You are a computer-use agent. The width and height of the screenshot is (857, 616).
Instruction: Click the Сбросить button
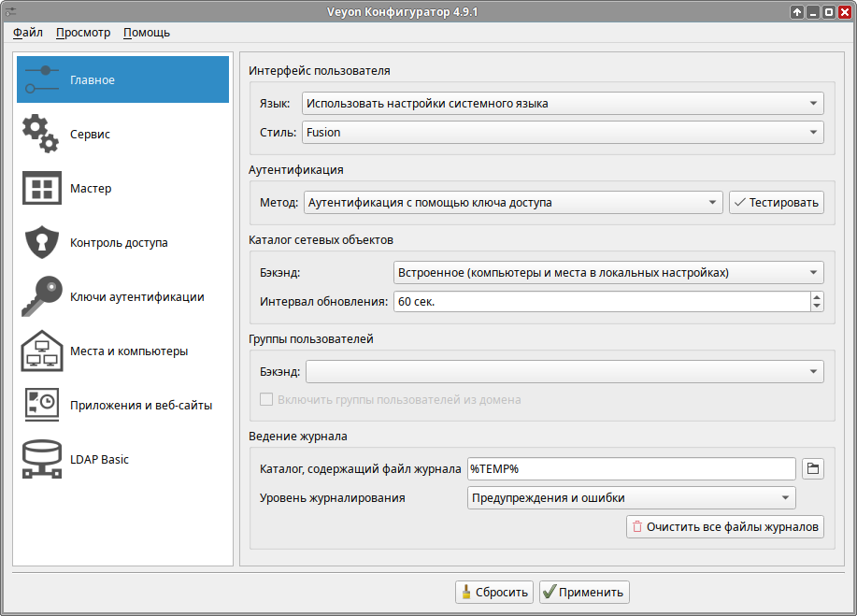click(x=494, y=592)
